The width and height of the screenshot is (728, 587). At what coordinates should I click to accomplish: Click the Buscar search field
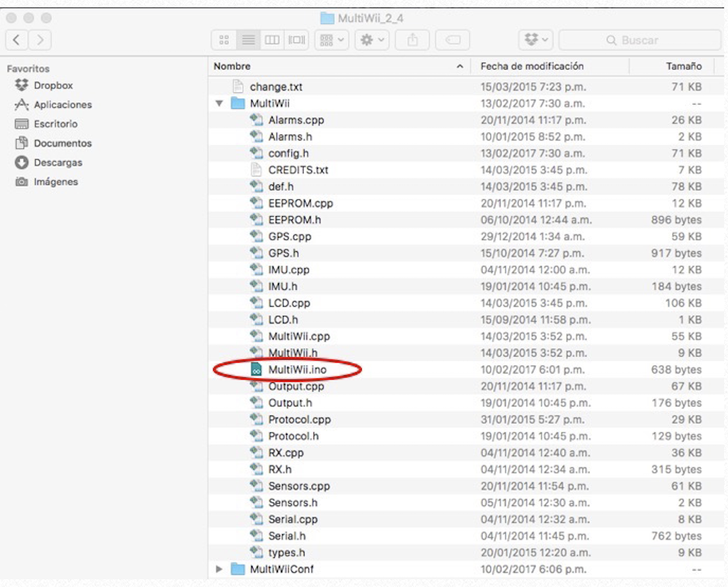click(x=639, y=40)
